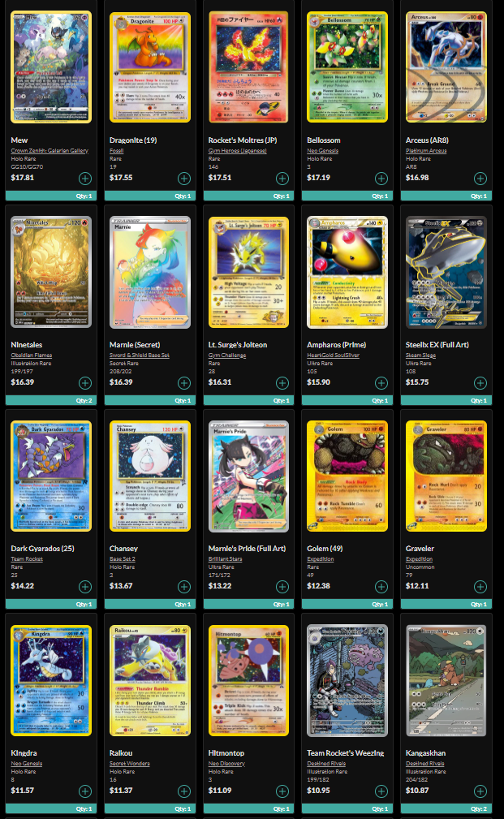Add Dragonite (19) using its plus icon
This screenshot has height=819, width=504.
tap(184, 179)
